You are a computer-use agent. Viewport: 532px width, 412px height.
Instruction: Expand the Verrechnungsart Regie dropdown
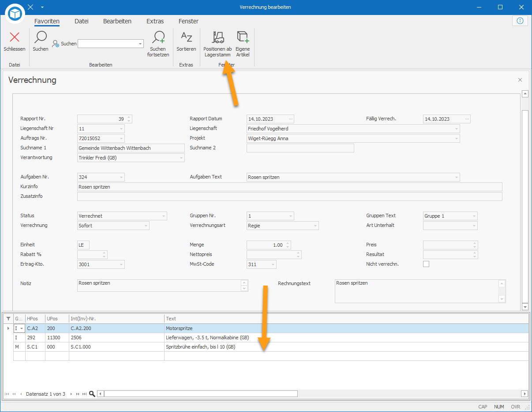pos(315,226)
